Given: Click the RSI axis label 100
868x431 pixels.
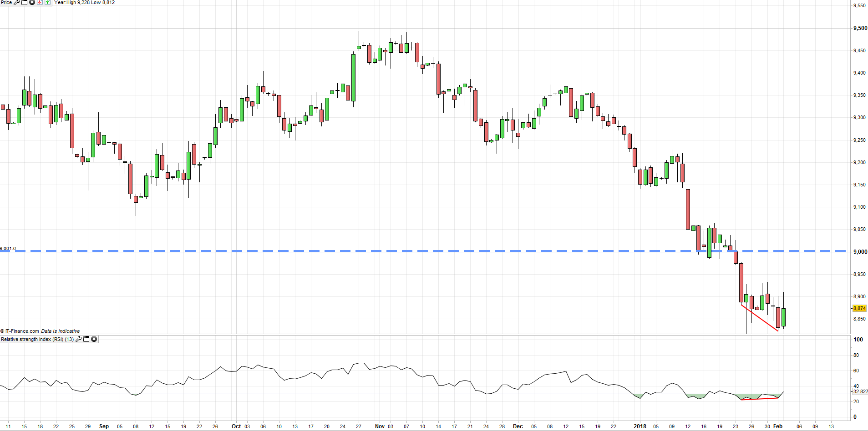Looking at the screenshot, I should [x=858, y=340].
